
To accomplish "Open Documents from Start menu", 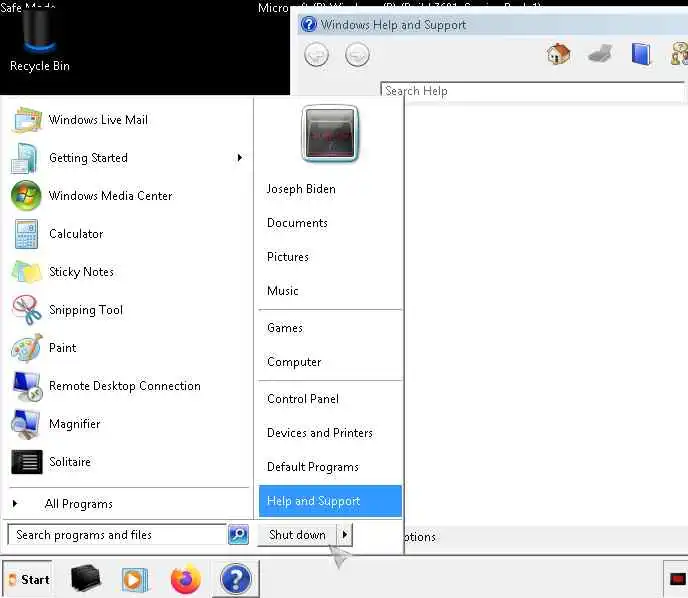I will click(297, 223).
